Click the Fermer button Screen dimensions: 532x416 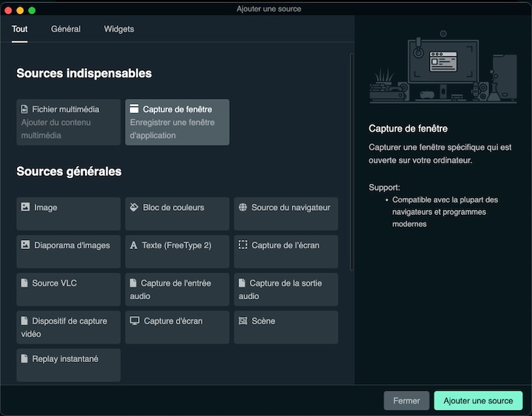coord(406,400)
